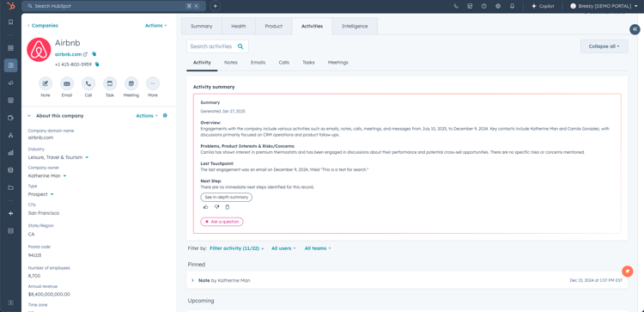Click the Search HubSpot field

[113, 6]
